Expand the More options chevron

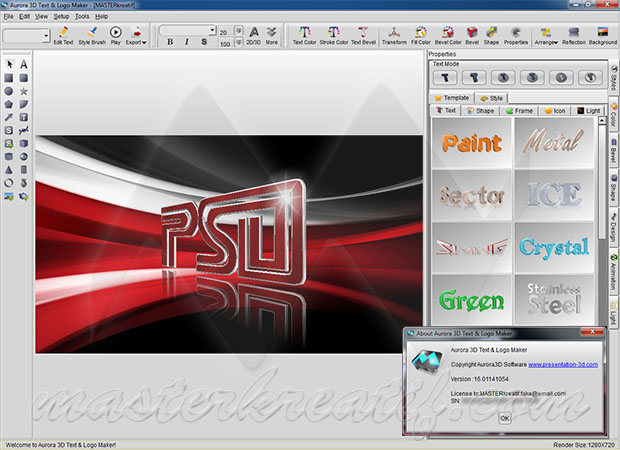[x=272, y=36]
